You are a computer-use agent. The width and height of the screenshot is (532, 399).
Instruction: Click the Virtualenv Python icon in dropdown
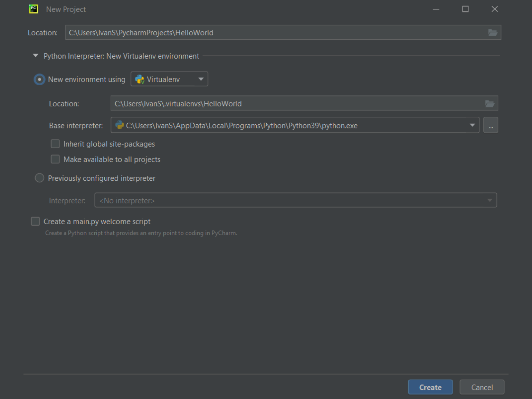click(140, 79)
